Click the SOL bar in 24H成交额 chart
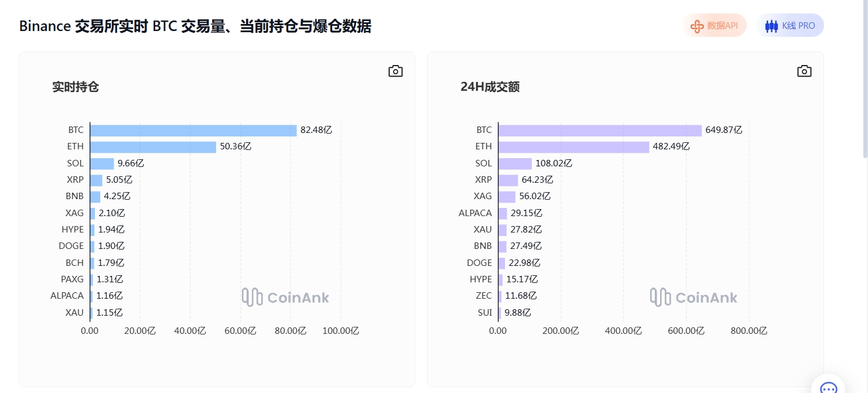This screenshot has width=868, height=393. (x=515, y=163)
